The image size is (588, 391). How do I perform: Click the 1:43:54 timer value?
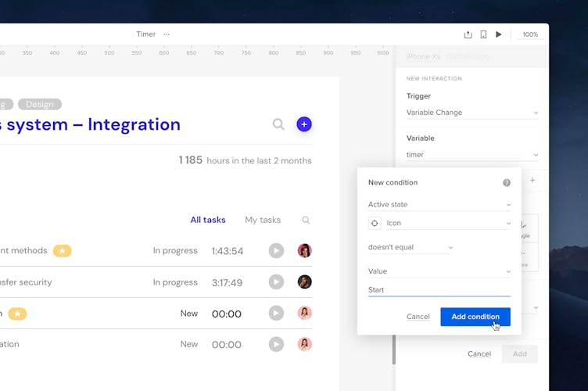(228, 251)
